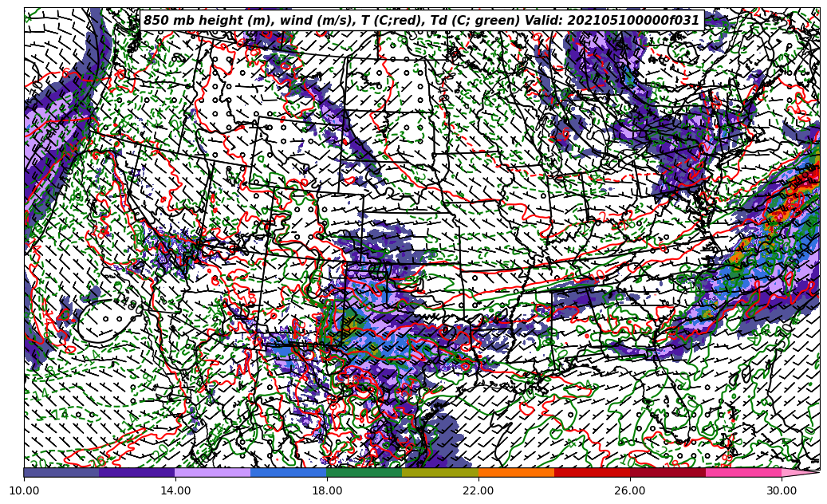The image size is (827, 504).
Task: Pick the bright red 24–26 colorbar segment
Action: point(592,472)
